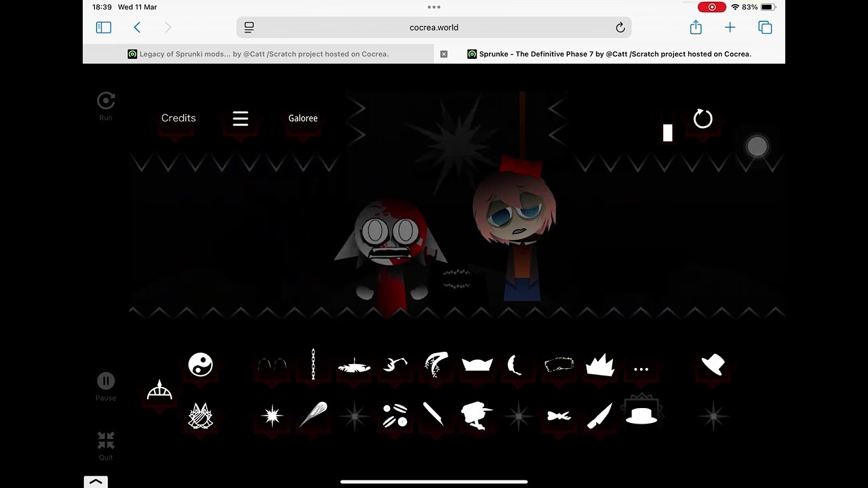Screen dimensions: 868x488
Task: Pause the project with Pause button
Action: [106, 381]
